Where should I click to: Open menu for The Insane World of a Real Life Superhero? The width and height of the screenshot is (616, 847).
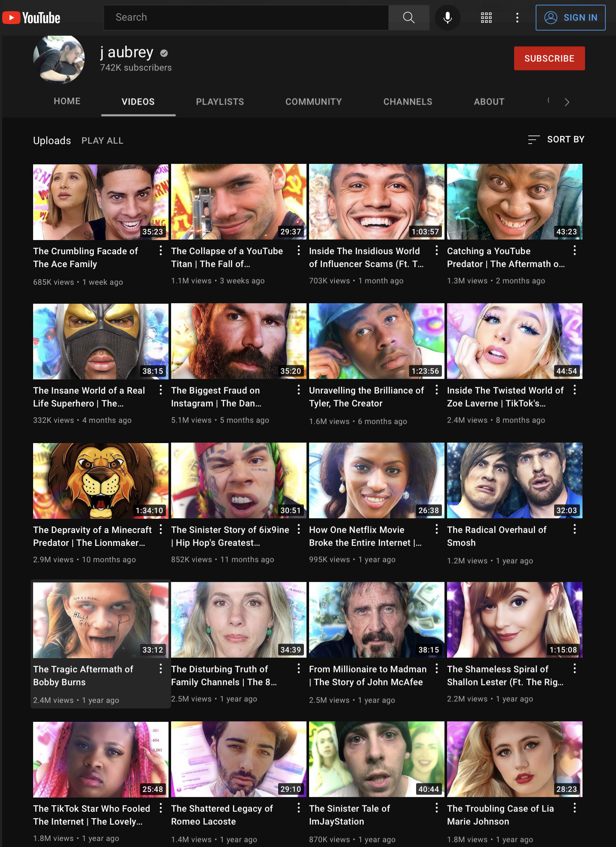161,390
